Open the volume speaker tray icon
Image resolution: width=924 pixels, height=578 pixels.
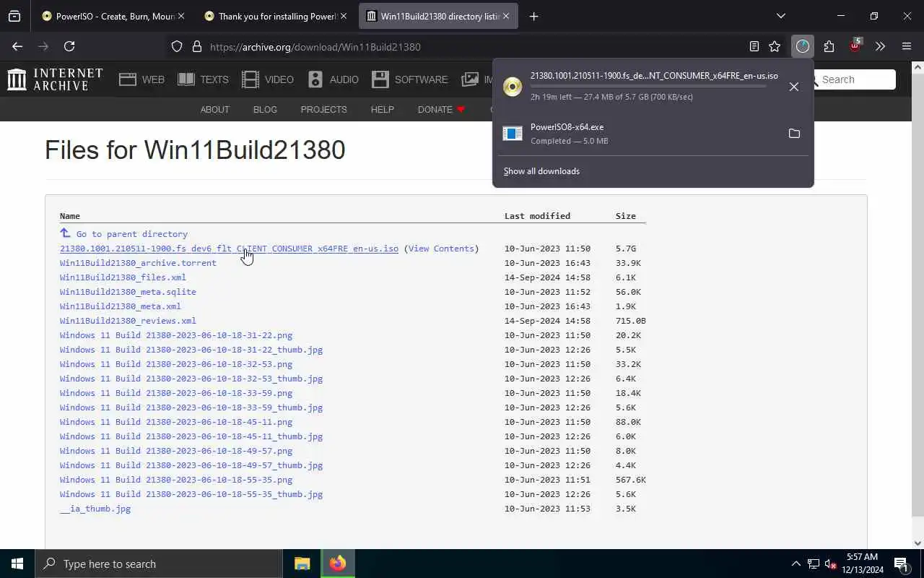tap(831, 564)
